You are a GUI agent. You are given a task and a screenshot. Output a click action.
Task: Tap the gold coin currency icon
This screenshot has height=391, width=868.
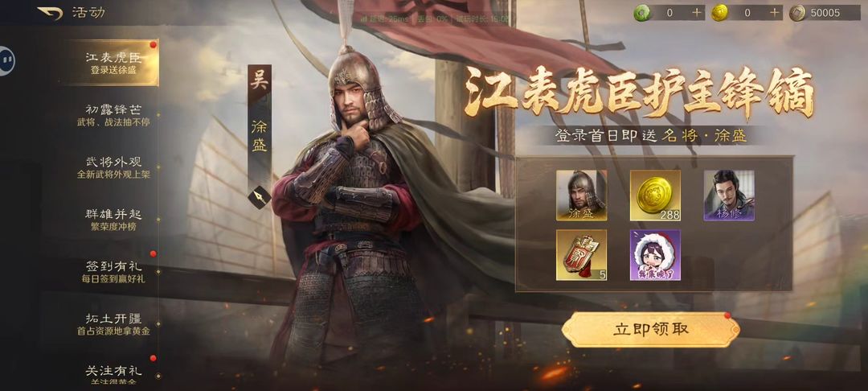pos(719,13)
